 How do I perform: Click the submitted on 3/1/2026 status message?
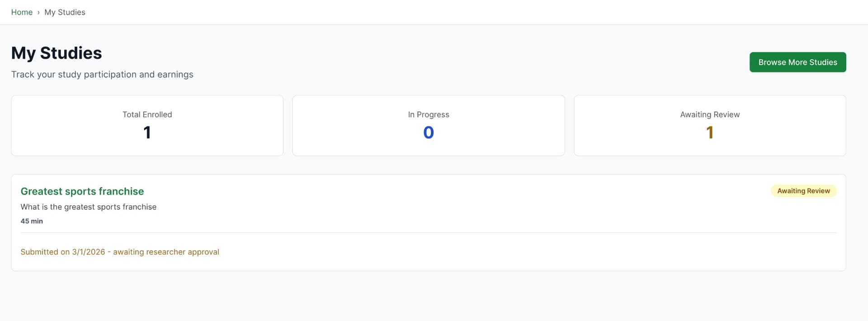pos(119,252)
